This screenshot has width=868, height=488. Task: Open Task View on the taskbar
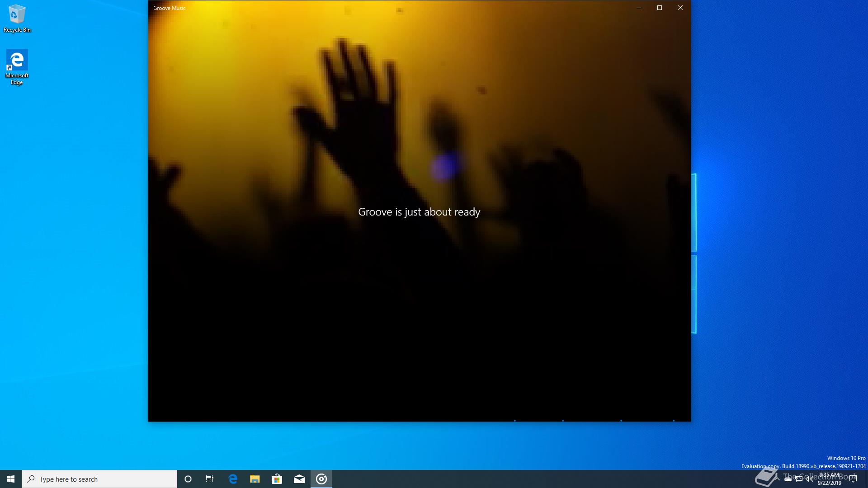pos(210,479)
